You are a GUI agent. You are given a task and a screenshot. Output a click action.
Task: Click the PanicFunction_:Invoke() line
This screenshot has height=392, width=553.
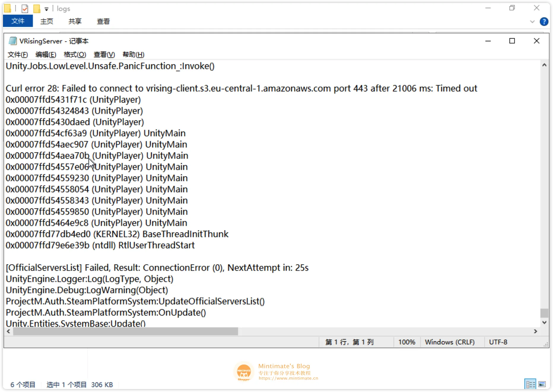110,66
